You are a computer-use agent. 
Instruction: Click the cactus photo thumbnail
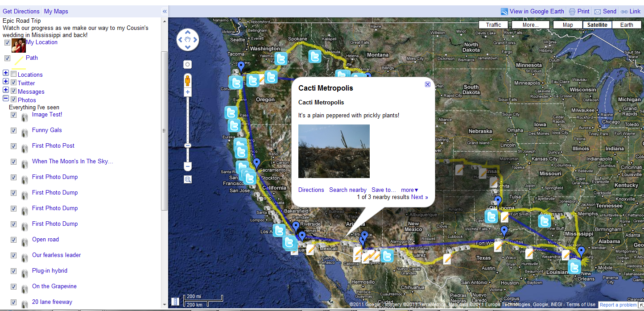334,151
